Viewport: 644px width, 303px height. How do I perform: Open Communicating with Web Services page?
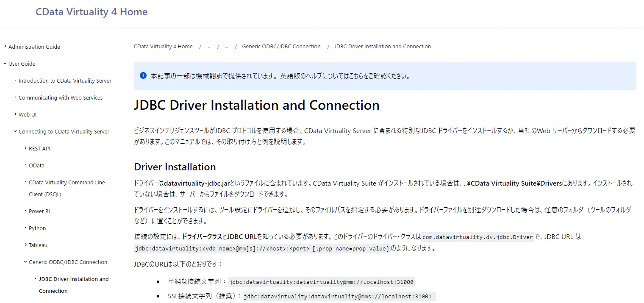pos(61,97)
